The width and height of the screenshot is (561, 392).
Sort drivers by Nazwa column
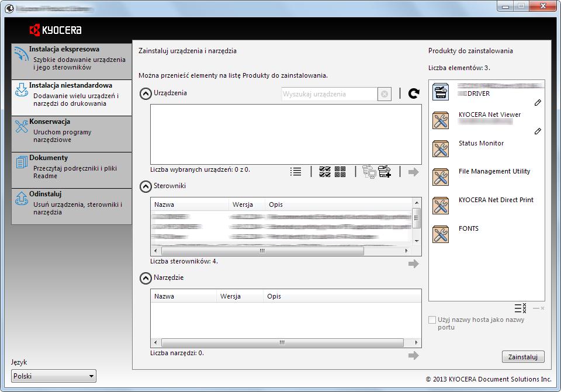pyautogui.click(x=189, y=204)
